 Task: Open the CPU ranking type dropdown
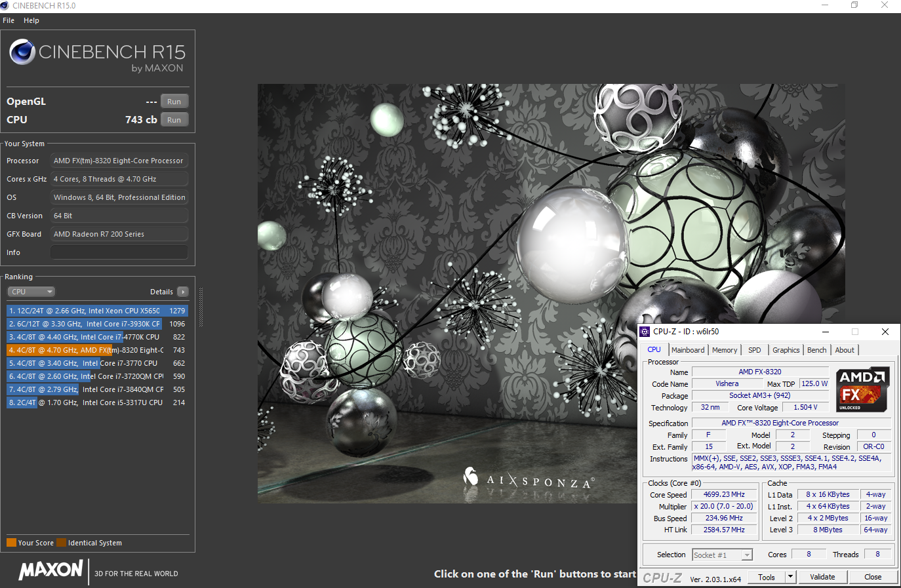tap(31, 292)
